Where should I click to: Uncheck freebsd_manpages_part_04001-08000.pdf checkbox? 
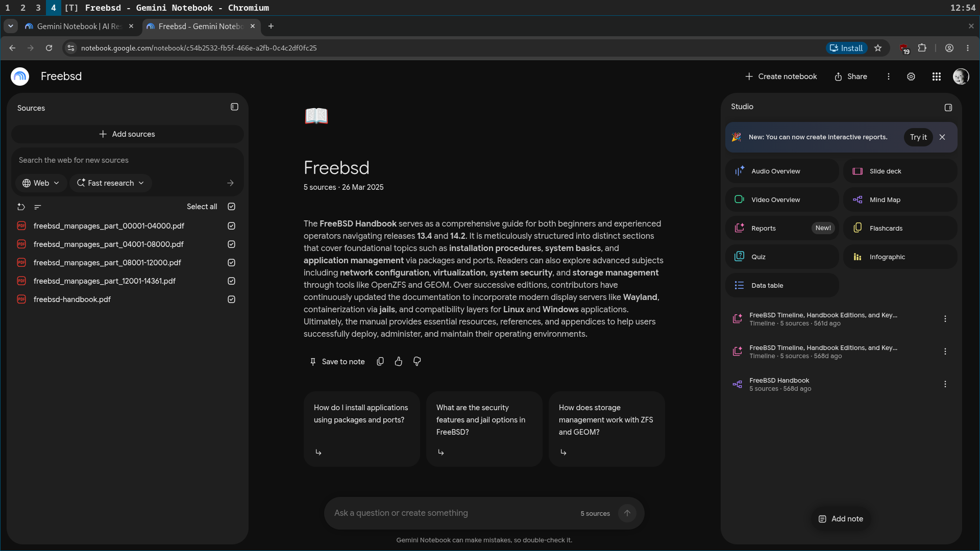[x=231, y=244]
